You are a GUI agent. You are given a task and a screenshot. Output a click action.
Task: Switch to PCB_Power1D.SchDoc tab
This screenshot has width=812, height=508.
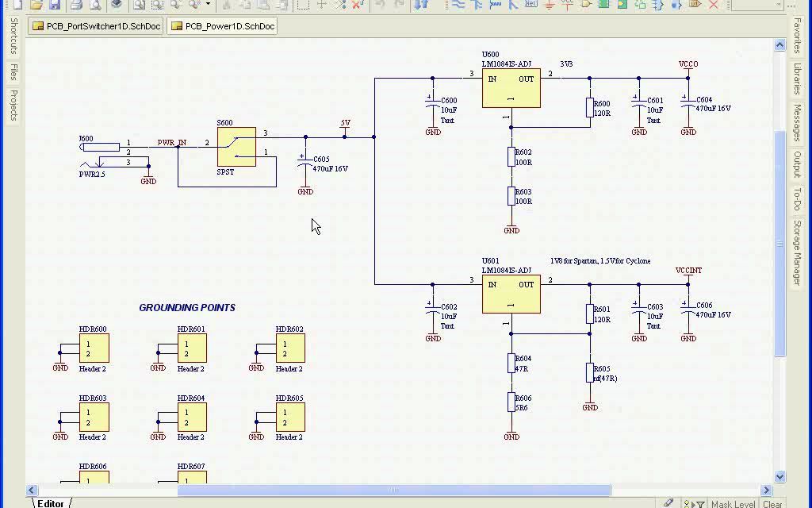(x=223, y=26)
